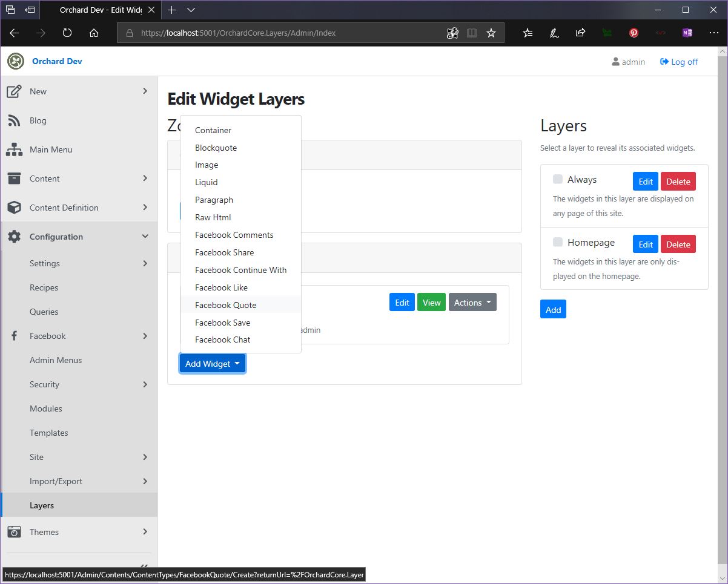Open a new browser tab plus icon

tap(171, 10)
